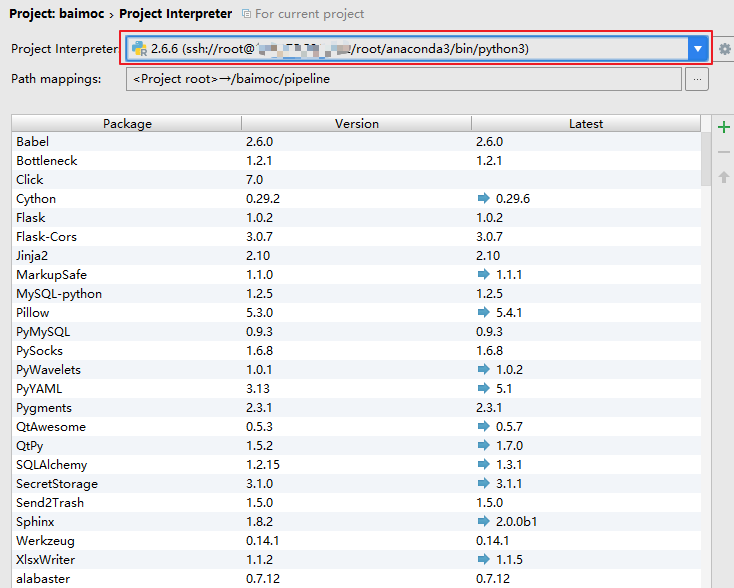Click the For current project label
734x588 pixels.
(309, 14)
